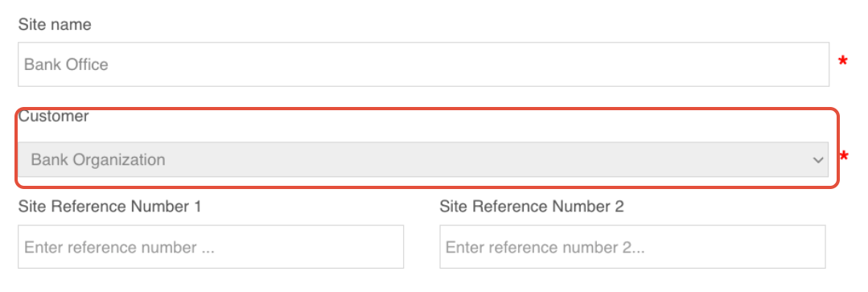
Task: Click the Bank Office placeholder text
Action: 66,64
